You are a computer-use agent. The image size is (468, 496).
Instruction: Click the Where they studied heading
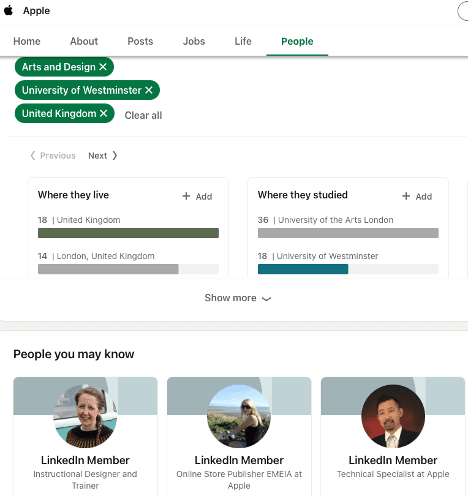pos(303,195)
